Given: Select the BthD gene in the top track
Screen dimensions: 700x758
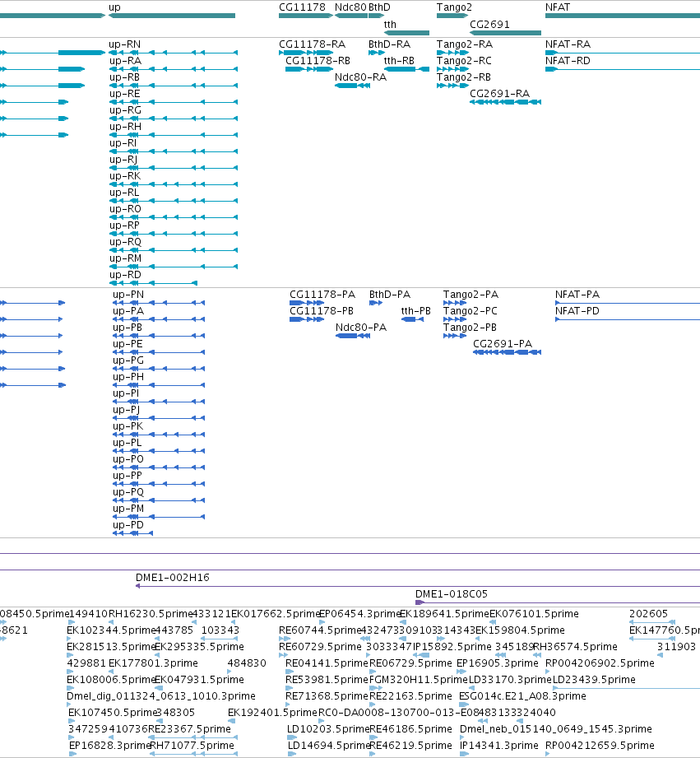Looking at the screenshot, I should [377, 16].
